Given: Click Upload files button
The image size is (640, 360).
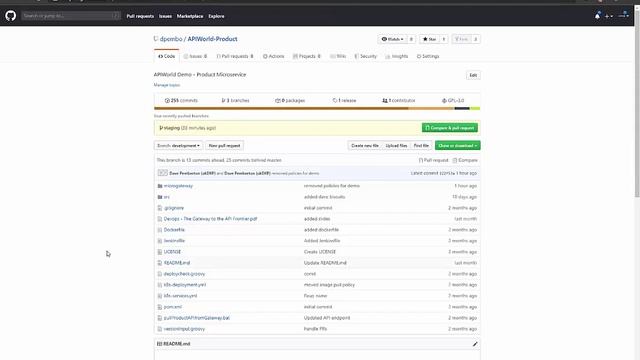Looking at the screenshot, I should [396, 146].
